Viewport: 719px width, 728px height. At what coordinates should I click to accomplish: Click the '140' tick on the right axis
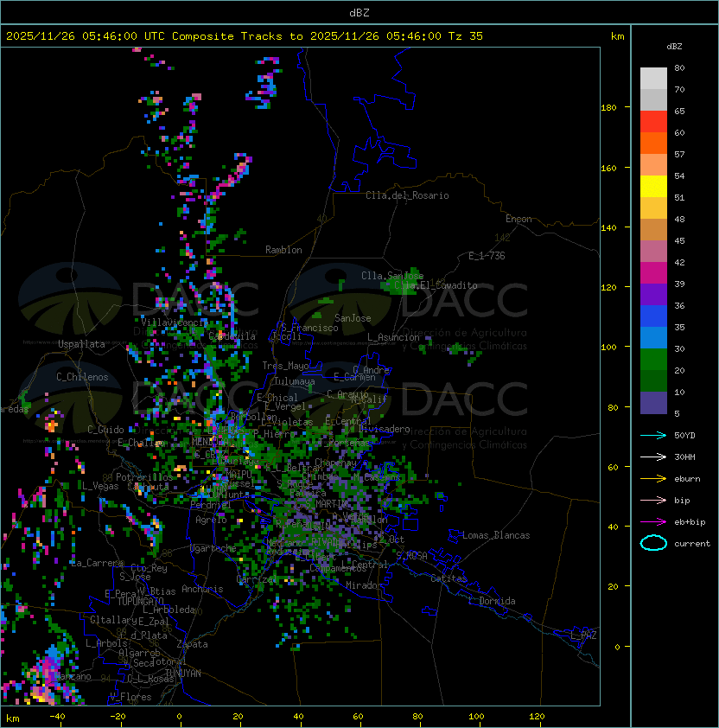pos(608,227)
